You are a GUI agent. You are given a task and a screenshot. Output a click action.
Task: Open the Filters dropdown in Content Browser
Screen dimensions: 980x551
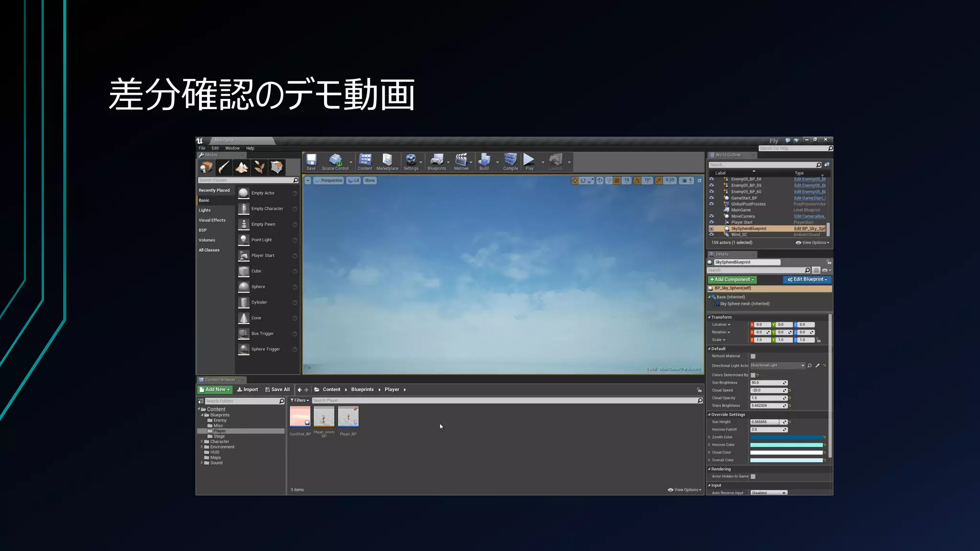pos(300,401)
